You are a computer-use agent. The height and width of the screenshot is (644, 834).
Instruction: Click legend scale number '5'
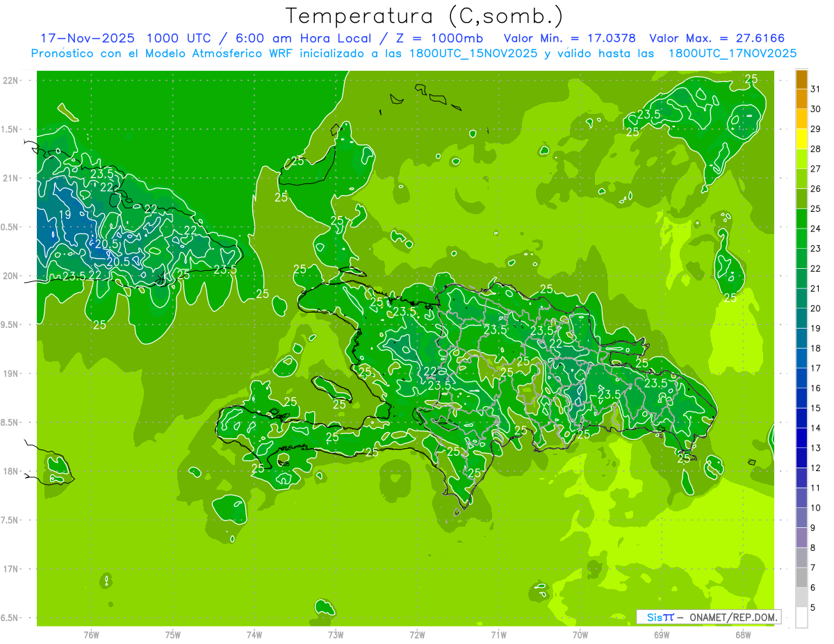(814, 608)
